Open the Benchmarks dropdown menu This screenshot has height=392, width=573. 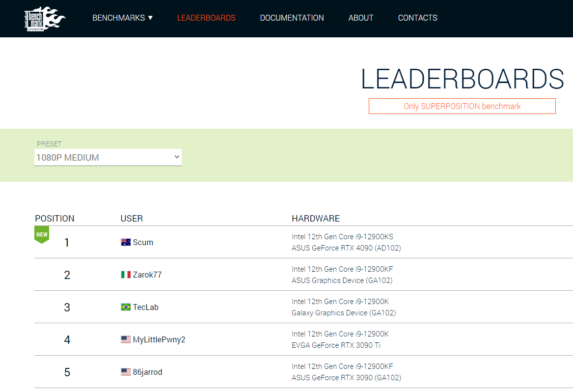122,18
